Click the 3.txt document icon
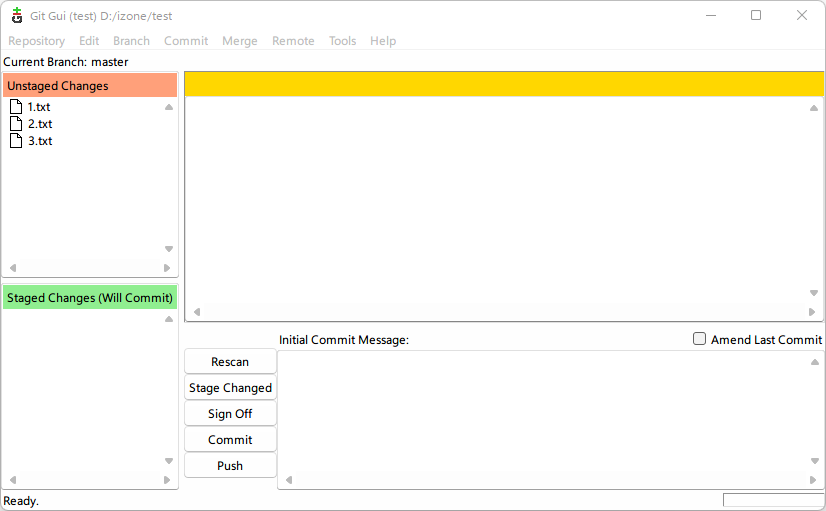 click(15, 141)
